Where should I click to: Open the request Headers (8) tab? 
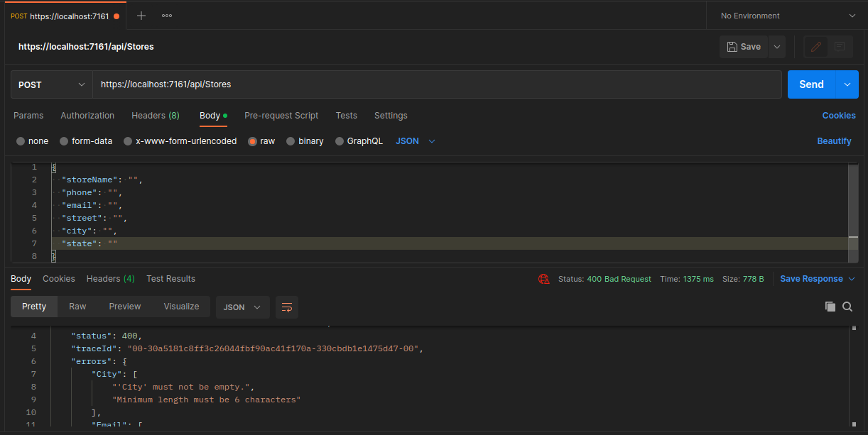pos(156,116)
